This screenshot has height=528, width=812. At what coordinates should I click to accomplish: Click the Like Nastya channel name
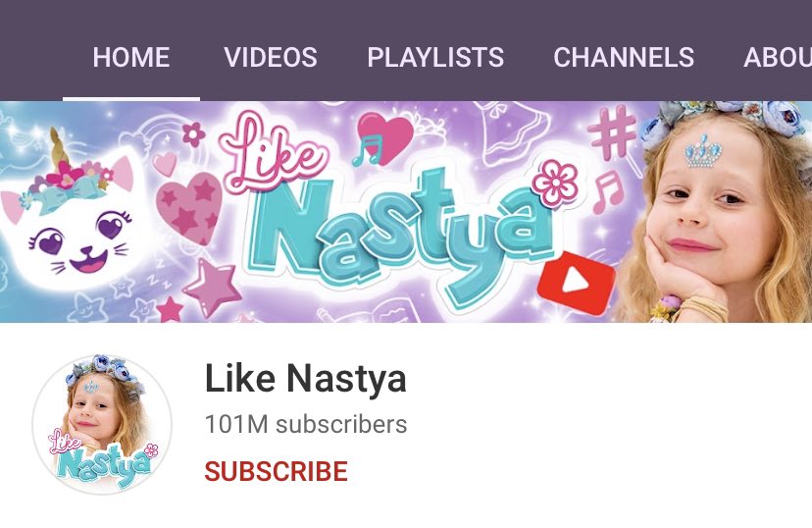(x=306, y=378)
